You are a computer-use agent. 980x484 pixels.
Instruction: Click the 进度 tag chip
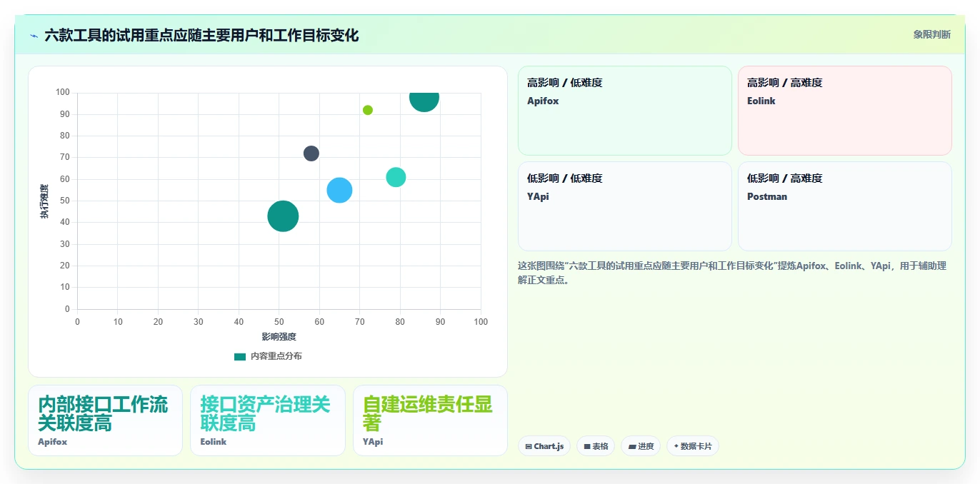coord(641,446)
